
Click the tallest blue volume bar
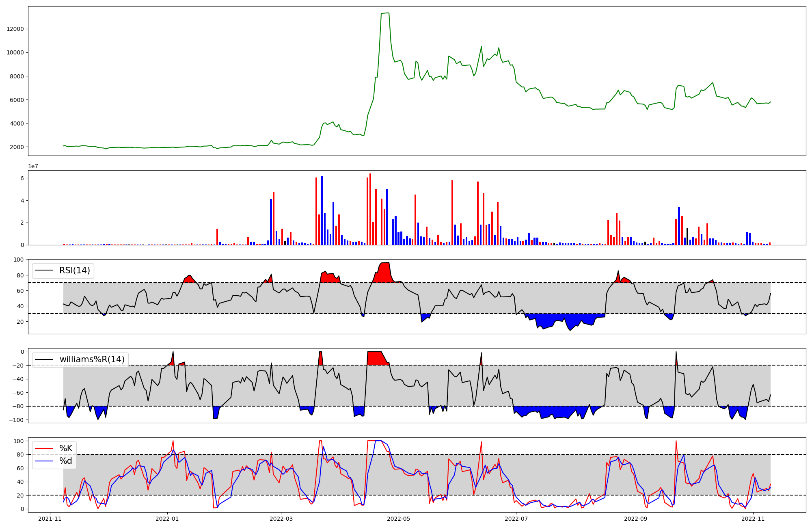coord(322,210)
